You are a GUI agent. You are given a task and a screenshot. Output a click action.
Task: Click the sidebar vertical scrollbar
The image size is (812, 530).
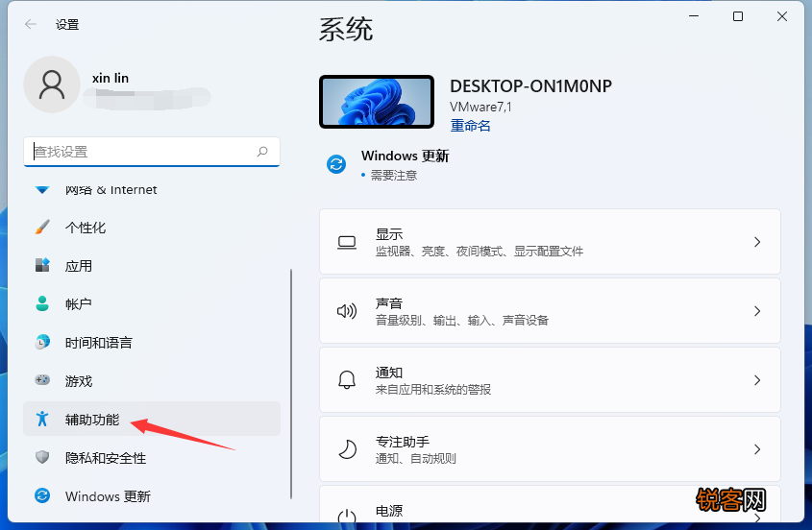291,383
